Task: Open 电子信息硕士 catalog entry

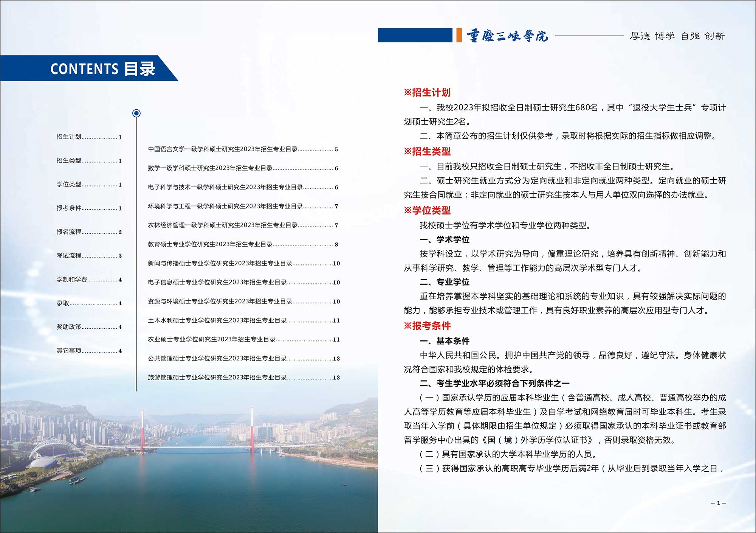Action: [x=244, y=282]
